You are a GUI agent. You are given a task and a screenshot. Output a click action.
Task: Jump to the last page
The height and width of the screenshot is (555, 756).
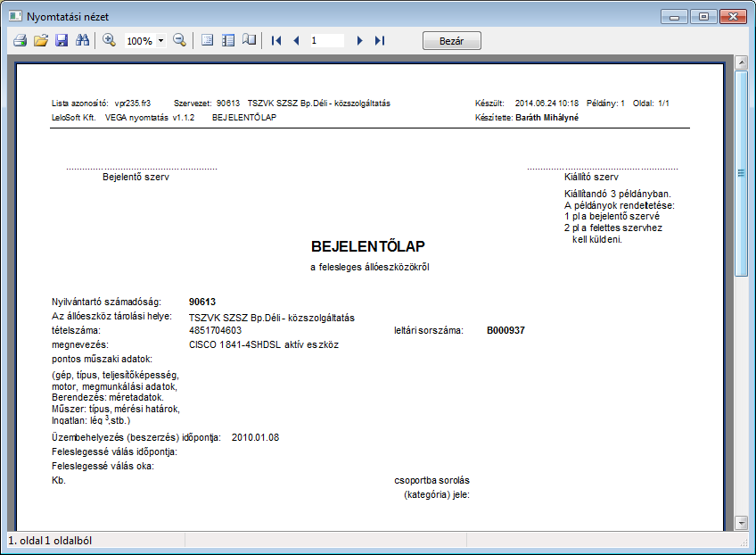(x=380, y=40)
